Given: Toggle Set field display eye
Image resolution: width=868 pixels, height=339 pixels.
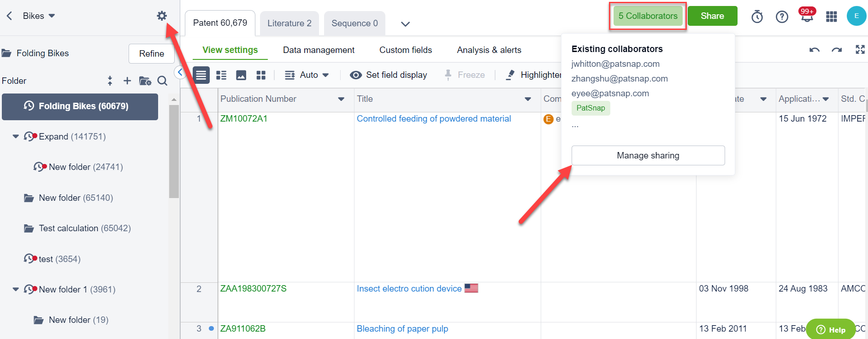Looking at the screenshot, I should pyautogui.click(x=355, y=75).
